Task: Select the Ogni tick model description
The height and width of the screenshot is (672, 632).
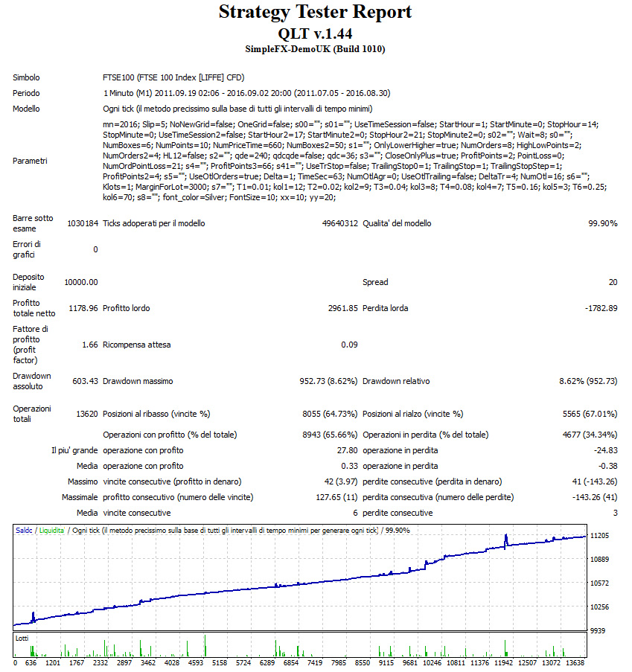Action: tap(237, 109)
